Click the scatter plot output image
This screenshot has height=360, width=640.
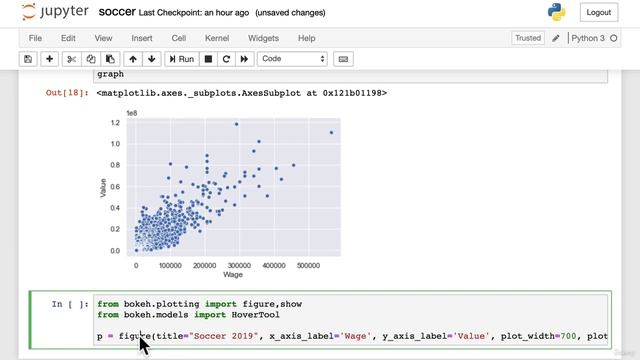tap(220, 194)
